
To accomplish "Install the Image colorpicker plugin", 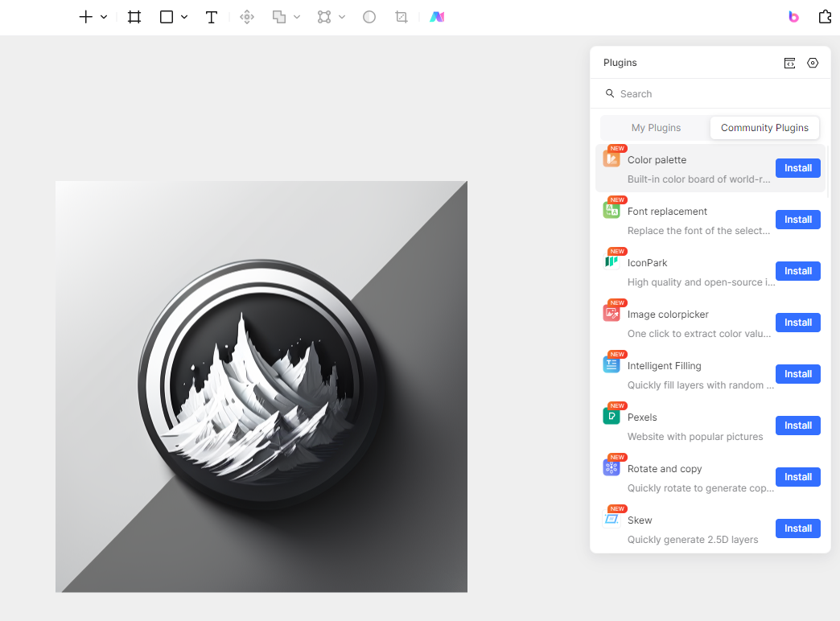I will (x=797, y=323).
